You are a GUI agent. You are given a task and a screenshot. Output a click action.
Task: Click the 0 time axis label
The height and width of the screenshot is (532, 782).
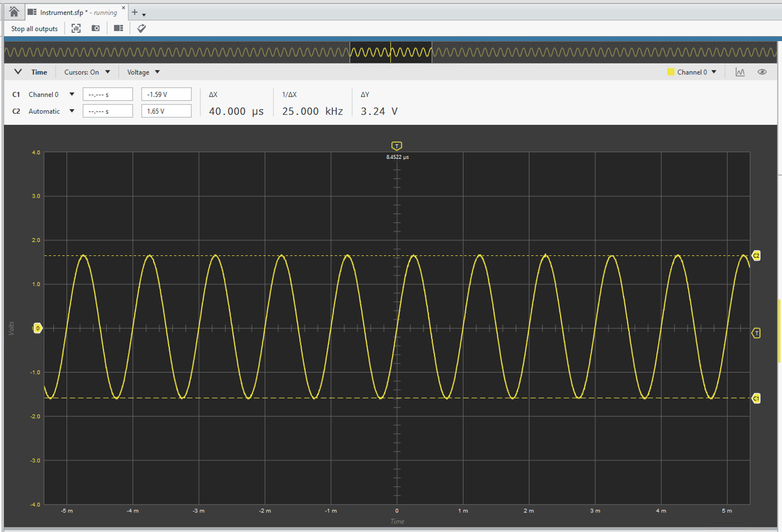coord(397,511)
